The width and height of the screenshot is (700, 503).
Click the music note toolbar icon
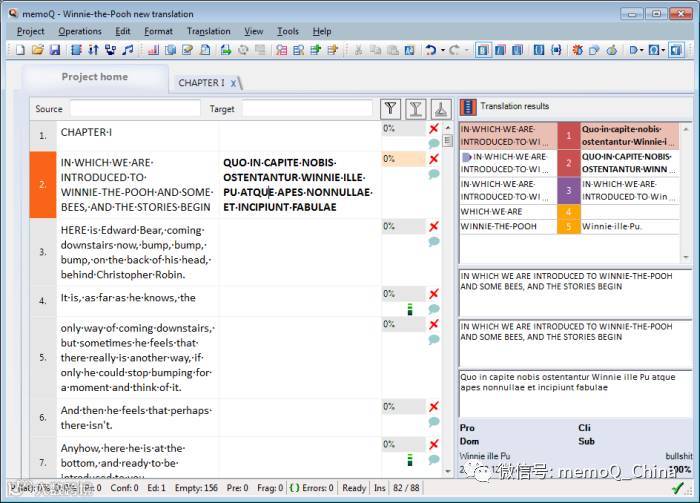pos(128,50)
